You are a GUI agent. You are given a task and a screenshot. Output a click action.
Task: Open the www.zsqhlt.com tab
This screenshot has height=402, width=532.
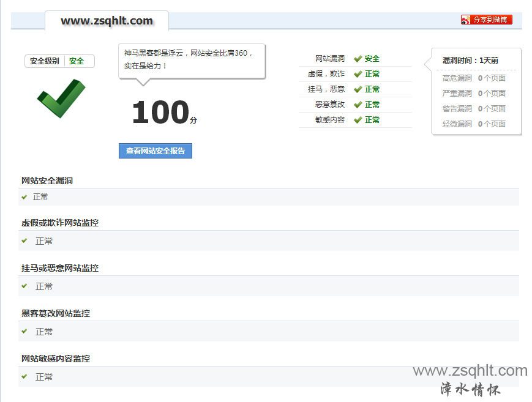click(x=107, y=21)
